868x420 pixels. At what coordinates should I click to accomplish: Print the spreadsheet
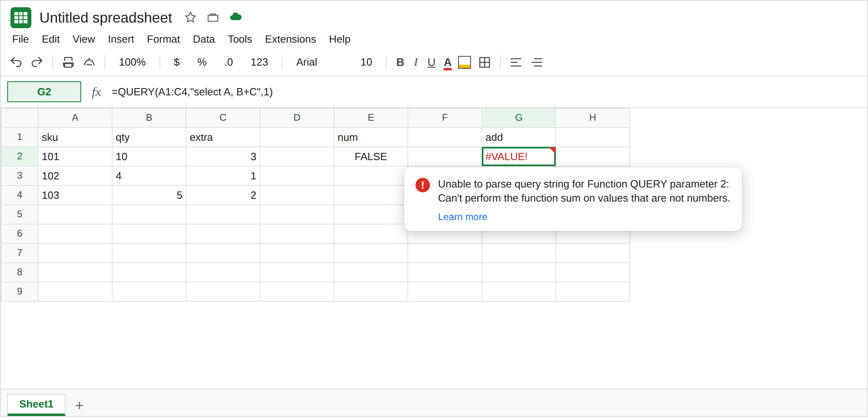68,62
